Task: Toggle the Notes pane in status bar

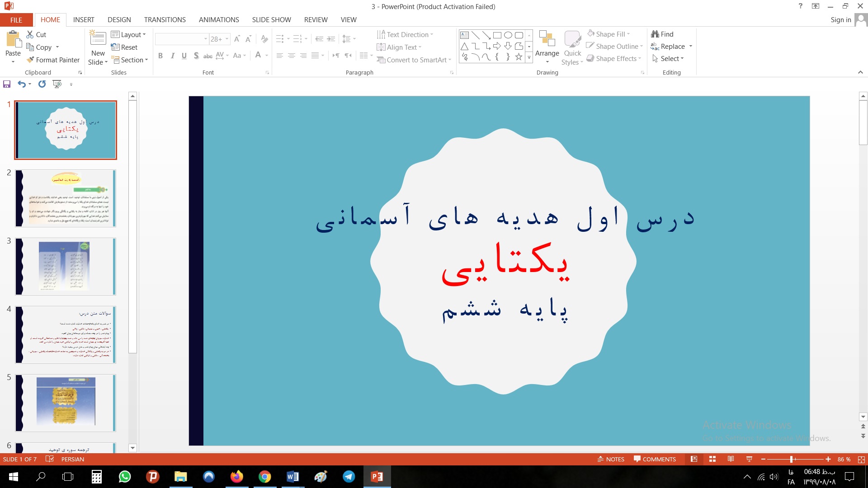Action: click(x=611, y=459)
